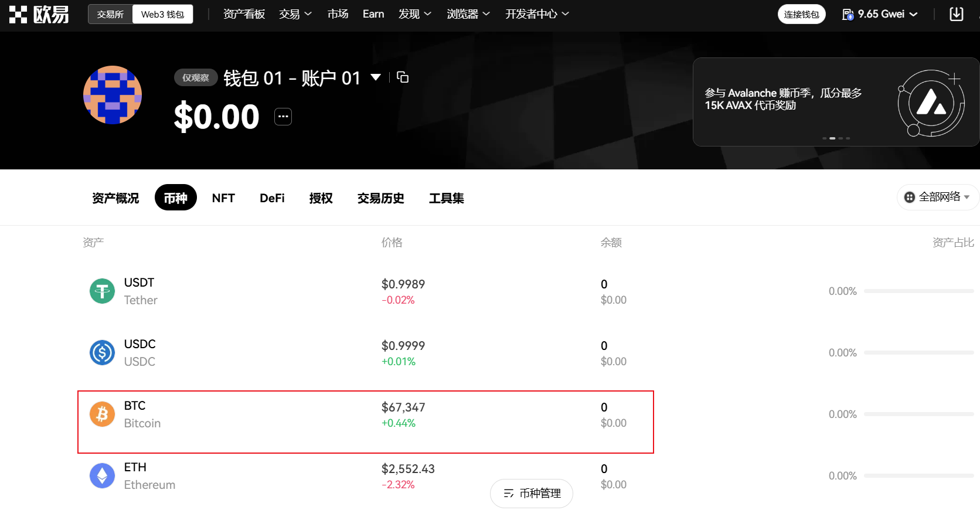Click the USDT Tether coin icon
980x517 pixels.
102,291
